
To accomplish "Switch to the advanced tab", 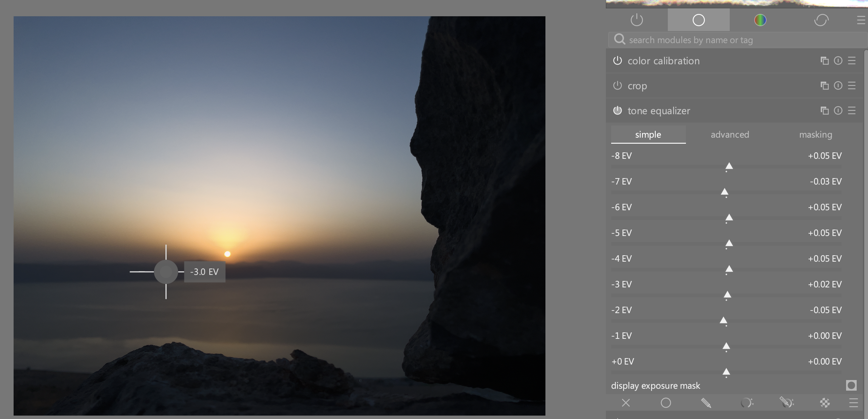I will [730, 135].
